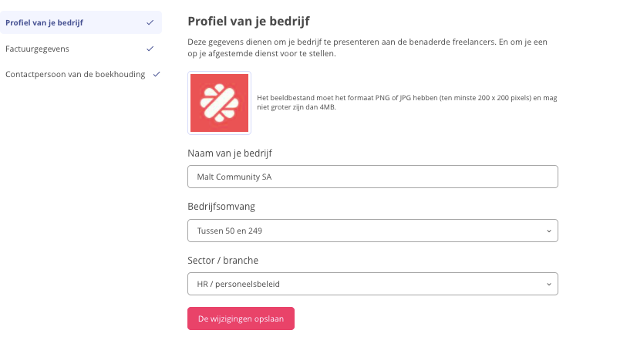Save changes with De wijzigingen opslaan button
637x364 pixels.
241,318
